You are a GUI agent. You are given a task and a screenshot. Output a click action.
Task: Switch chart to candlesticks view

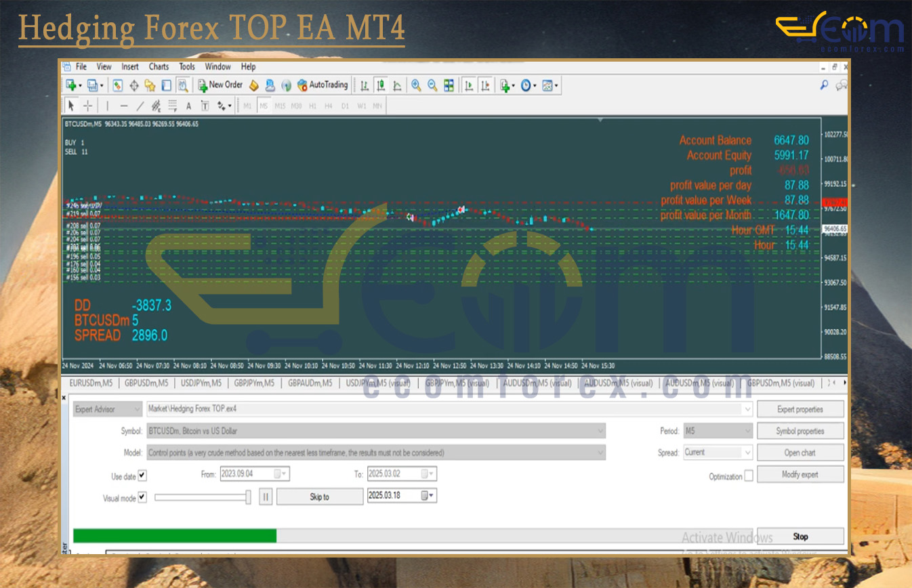381,85
